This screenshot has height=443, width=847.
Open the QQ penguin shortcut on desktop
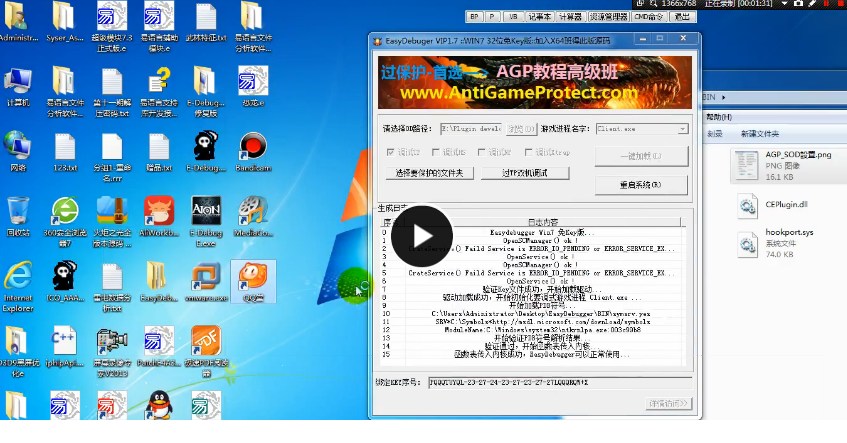pyautogui.click(x=159, y=405)
